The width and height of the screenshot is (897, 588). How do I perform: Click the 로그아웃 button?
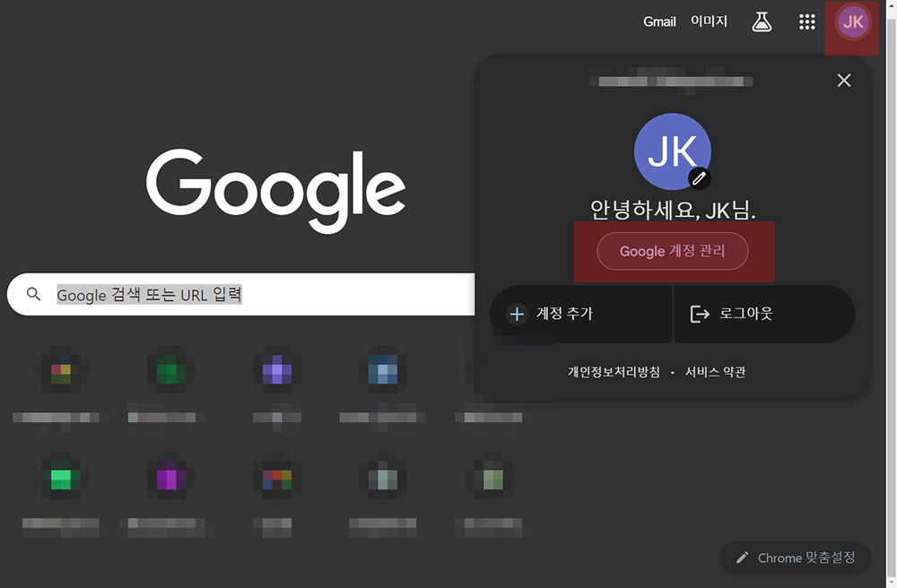tap(764, 314)
